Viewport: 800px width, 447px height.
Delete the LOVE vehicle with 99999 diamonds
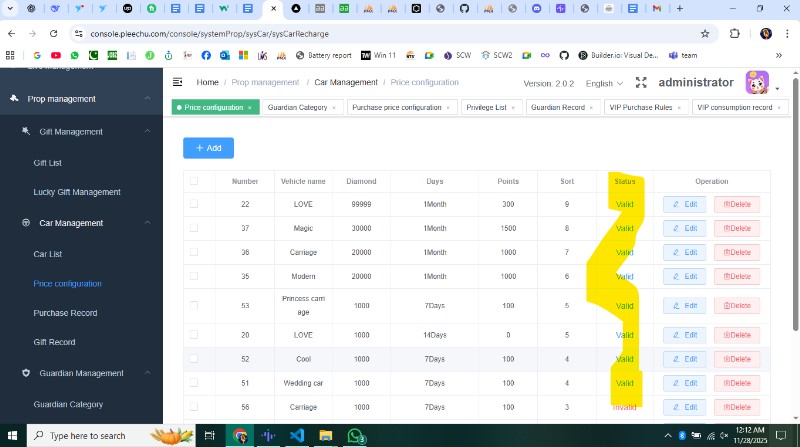[x=736, y=204]
